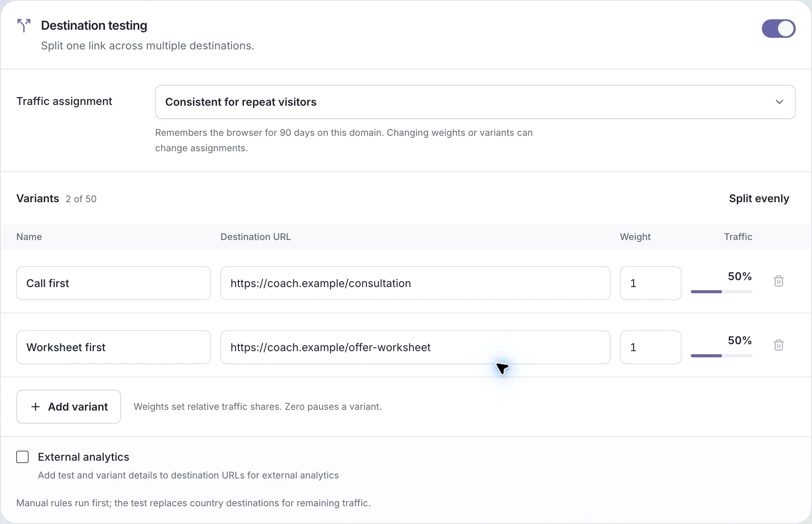This screenshot has height=524, width=812.
Task: Click 'Split one link across multiple destinations' text
Action: [147, 46]
